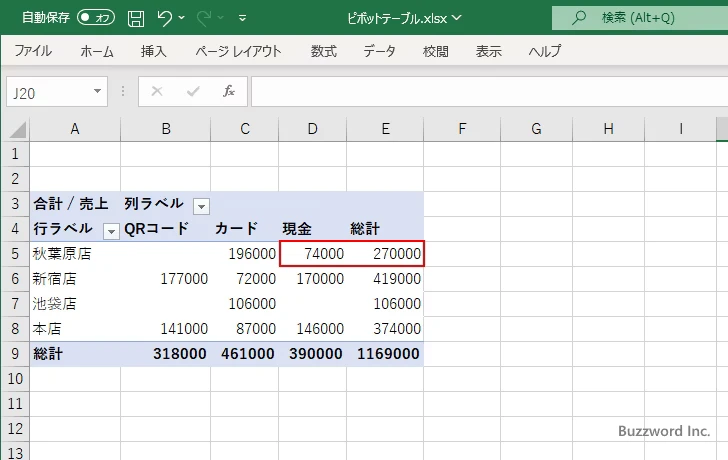Click the 検索 search box
This screenshot has width=728, height=460.
click(x=640, y=18)
